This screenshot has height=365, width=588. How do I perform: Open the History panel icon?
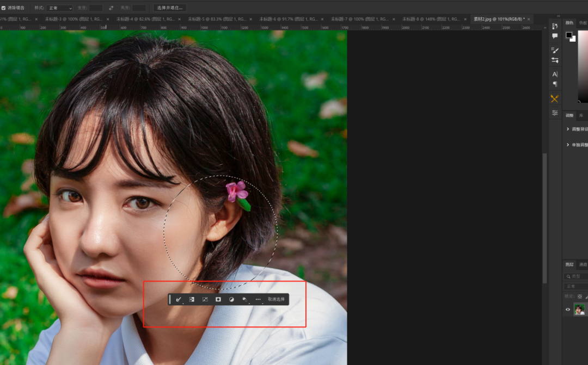click(555, 26)
